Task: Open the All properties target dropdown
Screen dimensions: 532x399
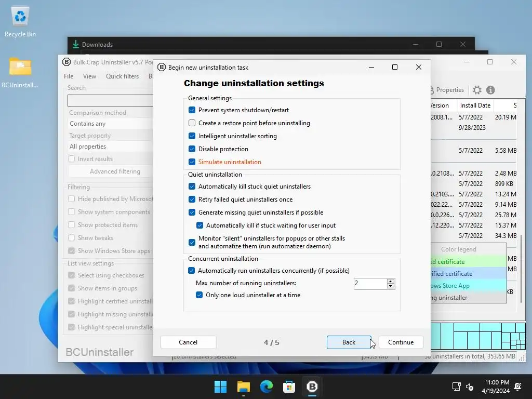Action: click(x=111, y=147)
